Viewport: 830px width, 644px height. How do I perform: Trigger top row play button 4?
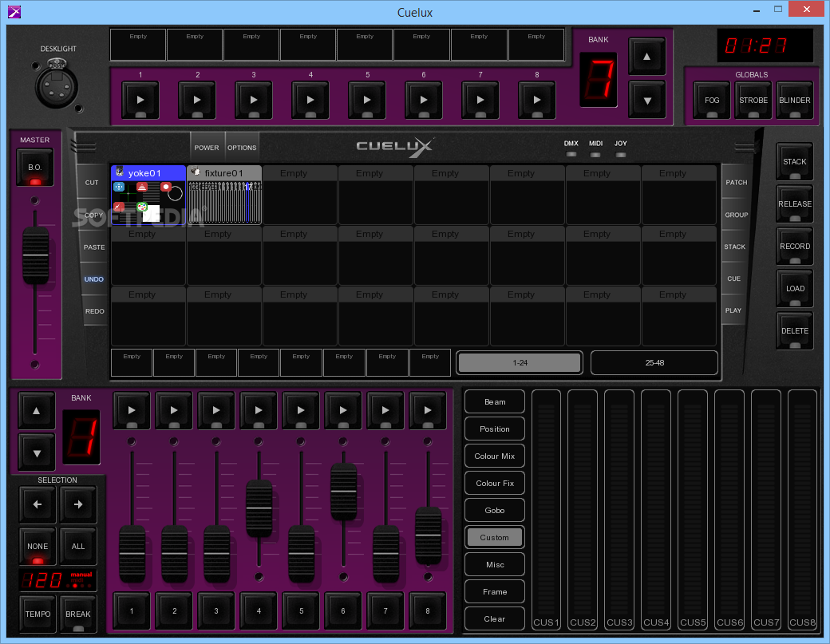coord(310,100)
